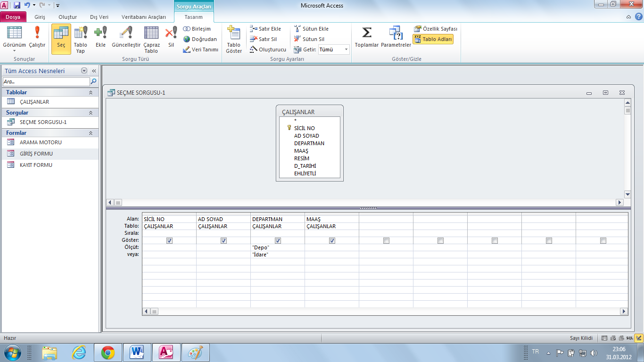644x362 pixels.
Task: Select SEÇME SORGUSU-1 in navigation pane
Action: (50, 122)
